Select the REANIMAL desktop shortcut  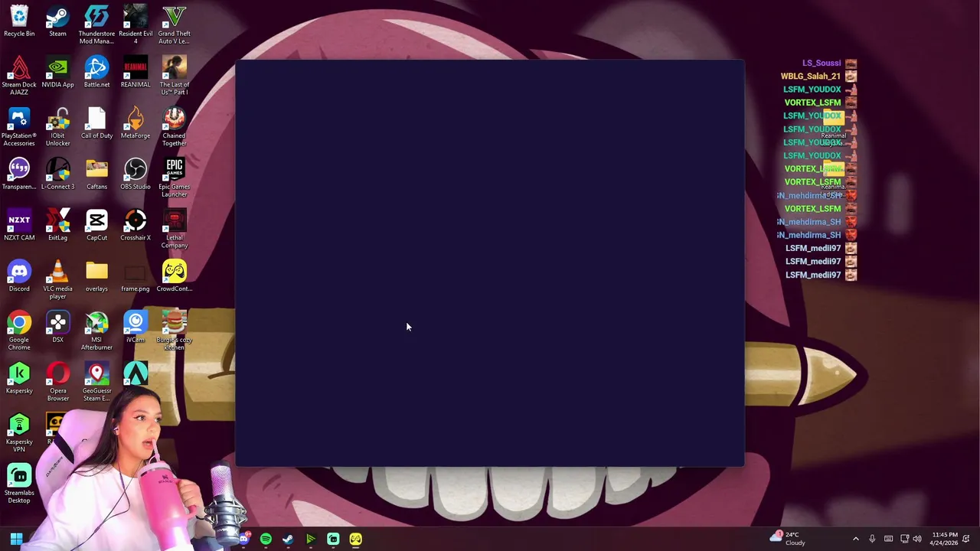[136, 73]
